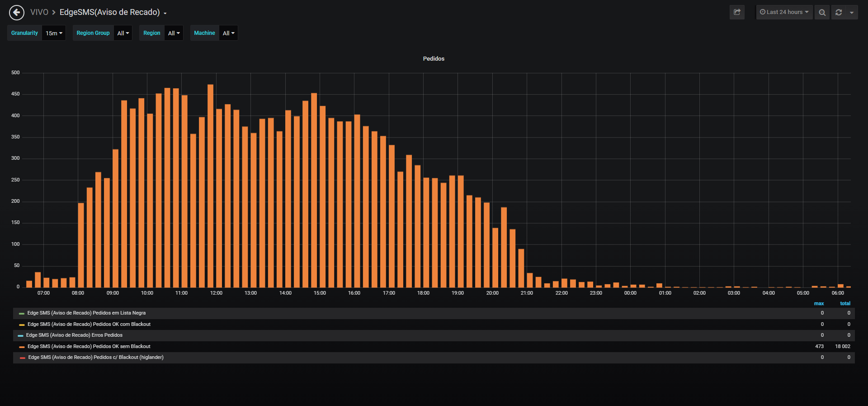Sort the legend by max column
This screenshot has height=406, width=868.
point(819,304)
